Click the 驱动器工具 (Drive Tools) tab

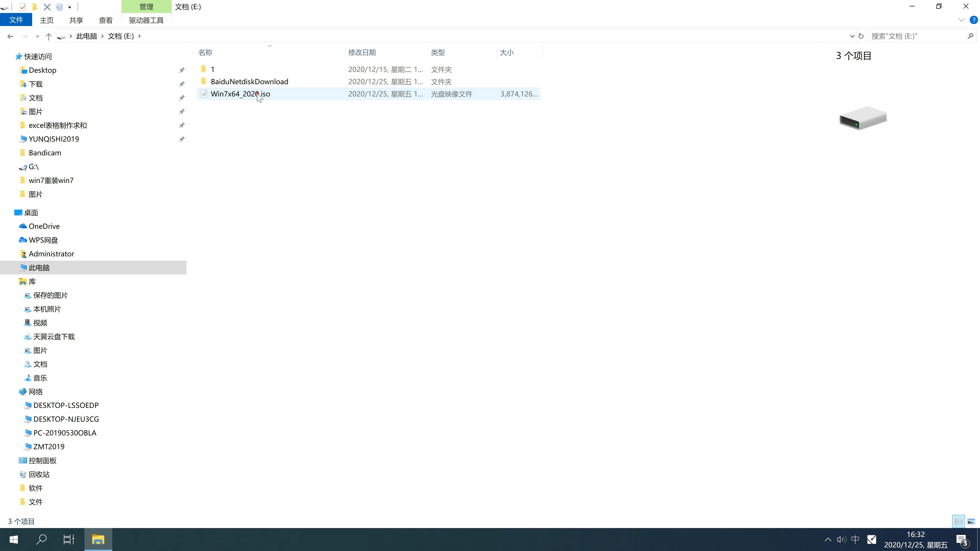point(145,19)
